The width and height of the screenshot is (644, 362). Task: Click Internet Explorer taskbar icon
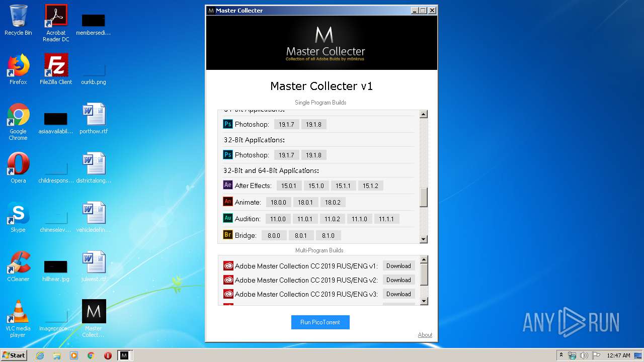40,355
